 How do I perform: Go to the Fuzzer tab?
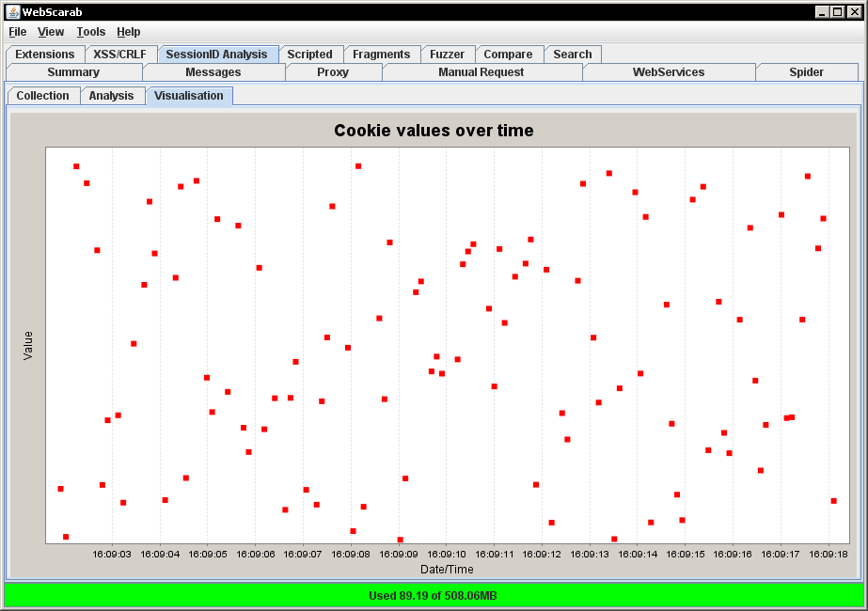click(448, 55)
